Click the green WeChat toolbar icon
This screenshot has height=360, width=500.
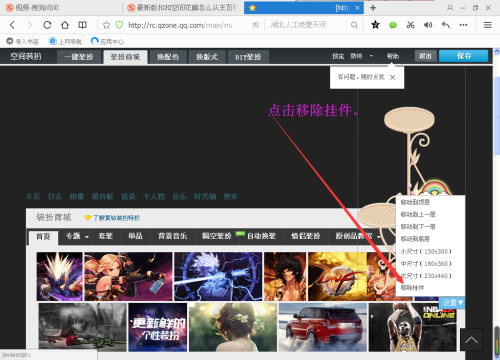click(x=393, y=25)
